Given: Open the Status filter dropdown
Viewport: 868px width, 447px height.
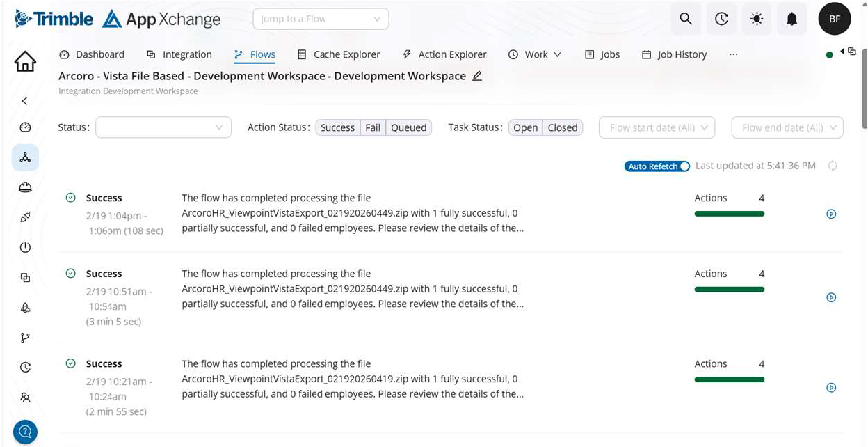Looking at the screenshot, I should pyautogui.click(x=163, y=127).
